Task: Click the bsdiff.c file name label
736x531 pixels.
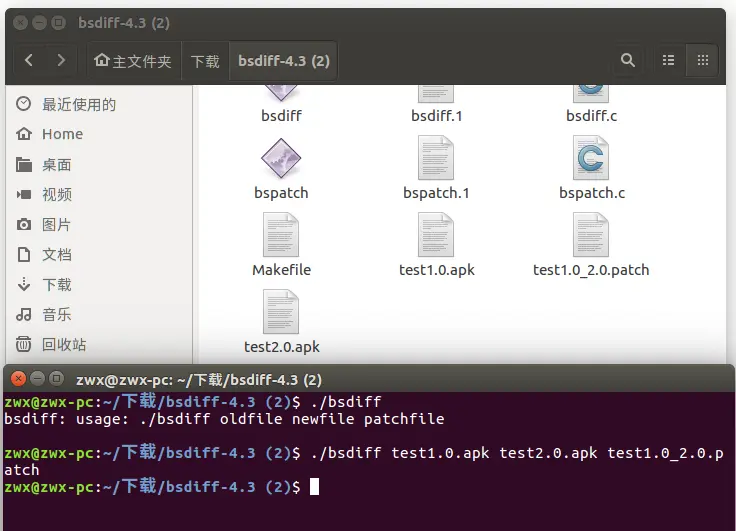Action: pos(591,115)
